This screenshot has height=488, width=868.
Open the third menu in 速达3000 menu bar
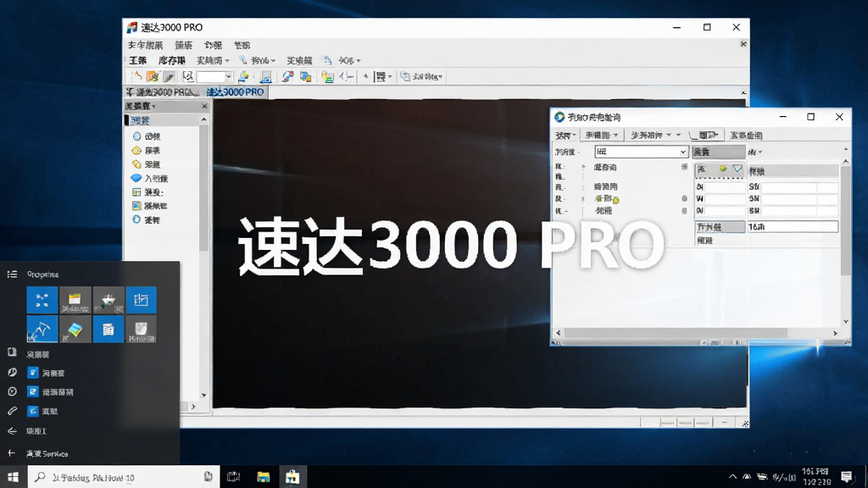[x=213, y=46]
